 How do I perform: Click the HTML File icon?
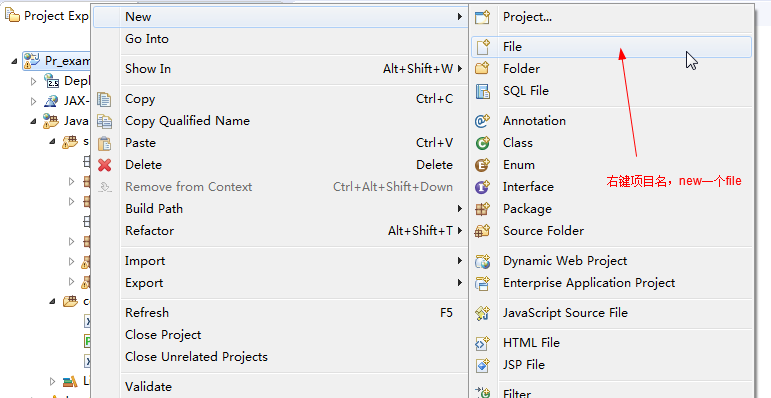click(x=482, y=343)
